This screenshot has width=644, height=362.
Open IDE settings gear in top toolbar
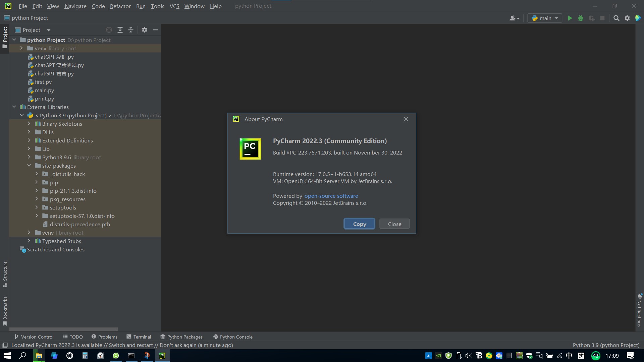point(627,18)
